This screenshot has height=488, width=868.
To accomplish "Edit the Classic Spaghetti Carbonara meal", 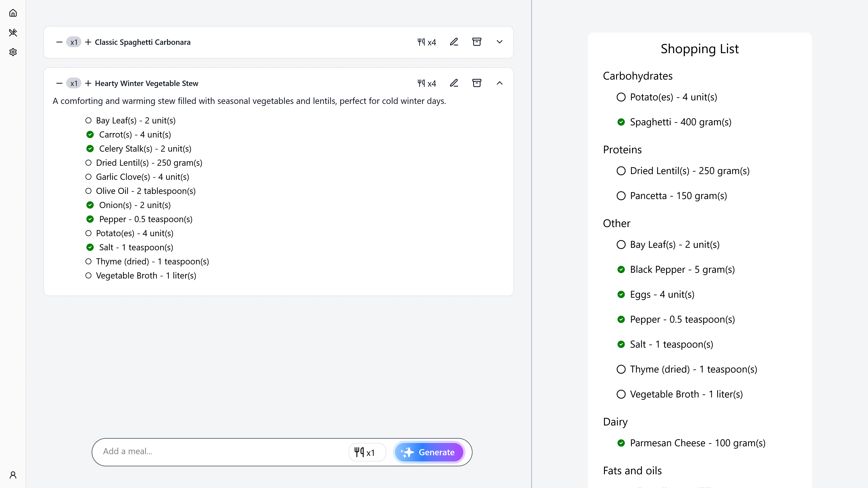I will [x=454, y=42].
